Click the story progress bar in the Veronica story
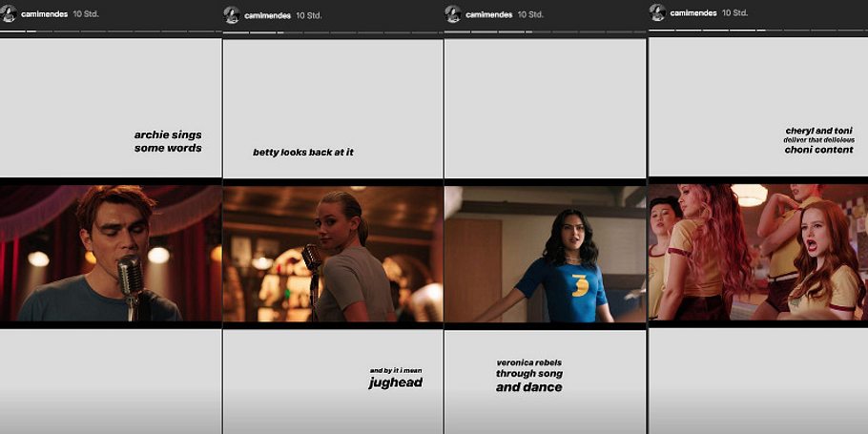 (x=546, y=31)
